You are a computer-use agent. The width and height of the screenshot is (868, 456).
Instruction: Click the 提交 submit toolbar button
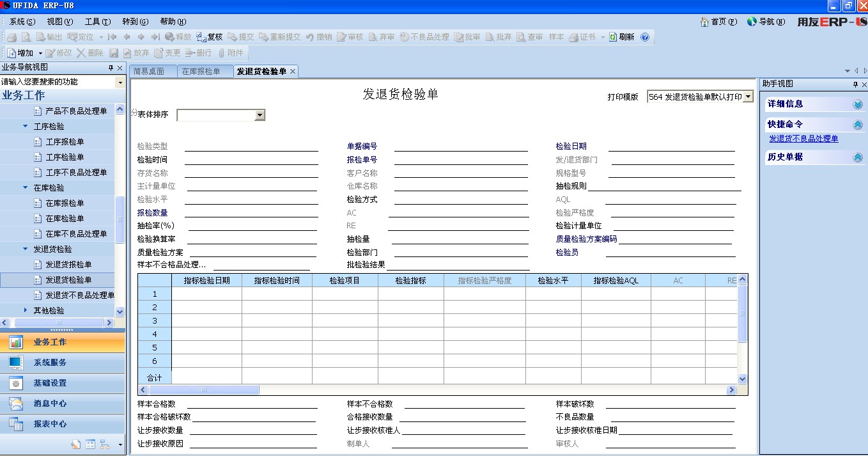pos(241,37)
